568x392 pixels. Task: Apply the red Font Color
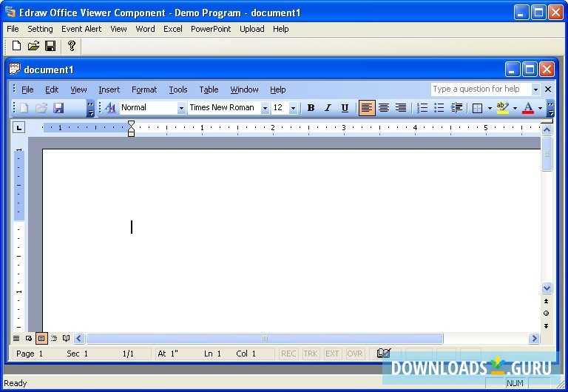pos(528,107)
